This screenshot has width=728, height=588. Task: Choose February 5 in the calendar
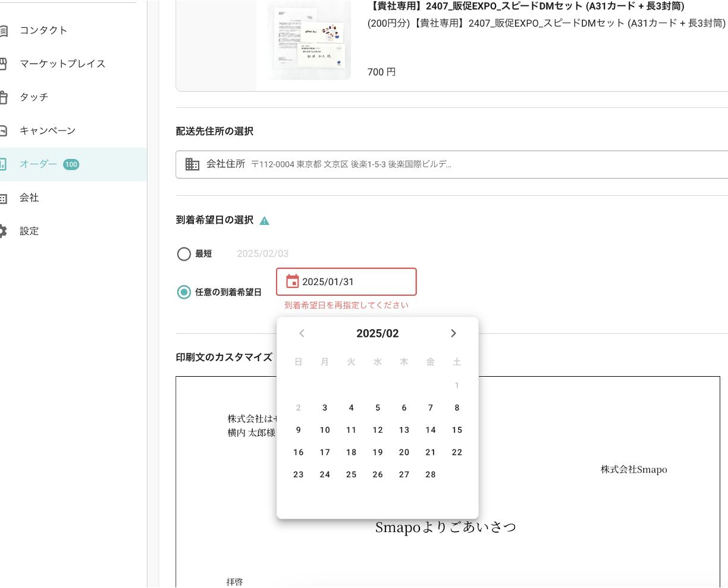click(378, 408)
